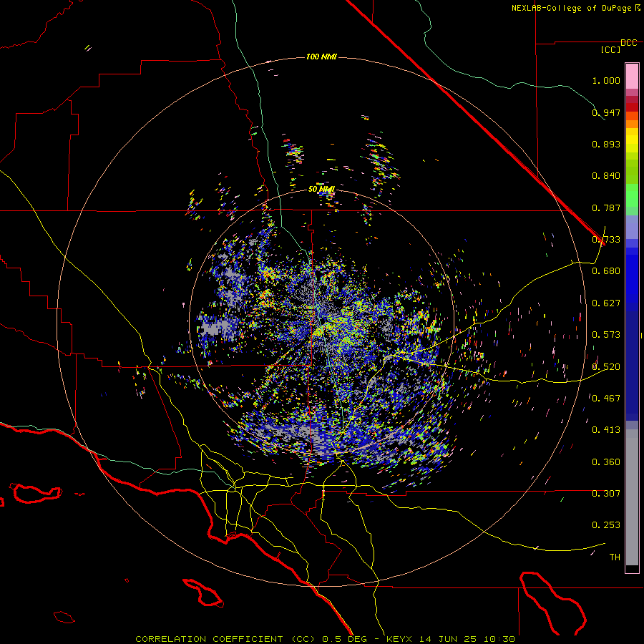Click the 0.893 color scale label
This screenshot has width=644, height=644.
coord(606,144)
